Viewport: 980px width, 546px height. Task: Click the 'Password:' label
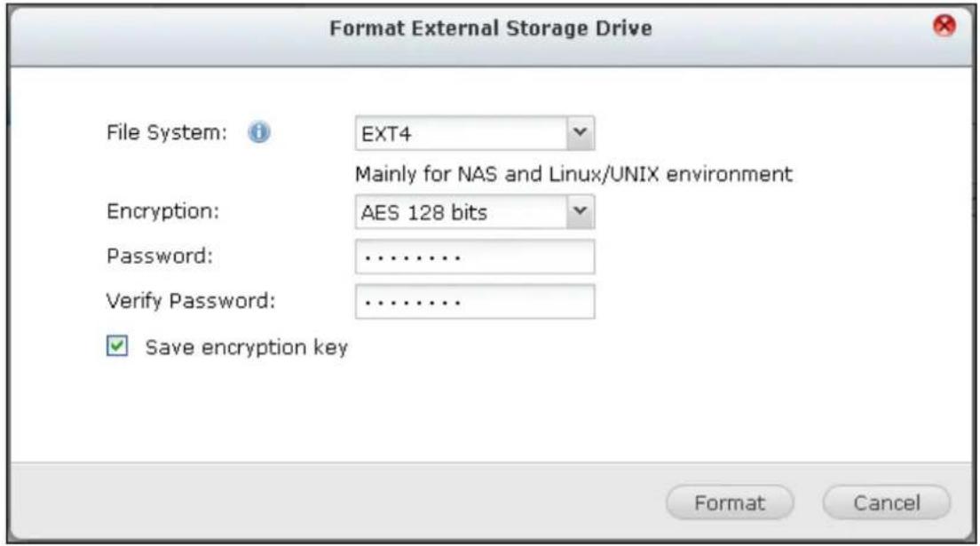[x=156, y=257]
